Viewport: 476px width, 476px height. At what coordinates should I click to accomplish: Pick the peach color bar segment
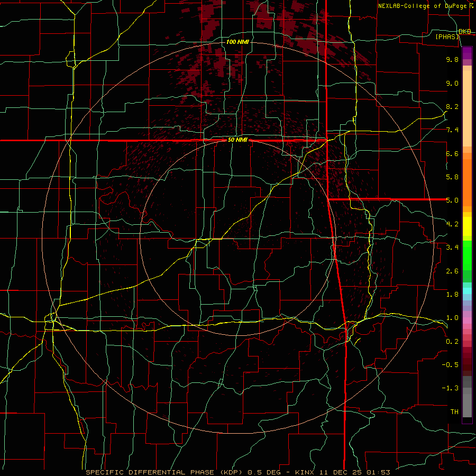click(x=467, y=108)
